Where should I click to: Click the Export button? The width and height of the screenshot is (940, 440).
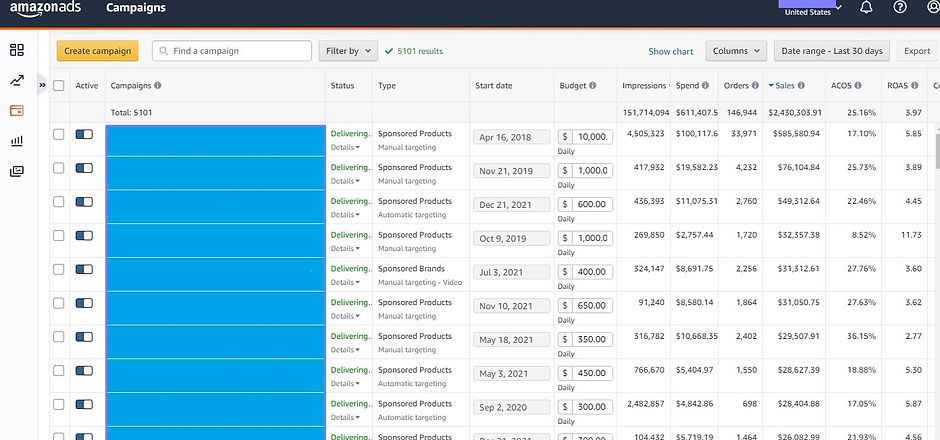click(917, 51)
